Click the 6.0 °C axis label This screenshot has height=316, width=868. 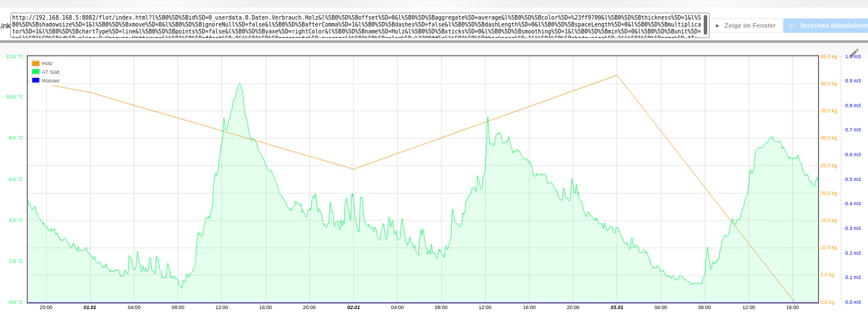16,179
